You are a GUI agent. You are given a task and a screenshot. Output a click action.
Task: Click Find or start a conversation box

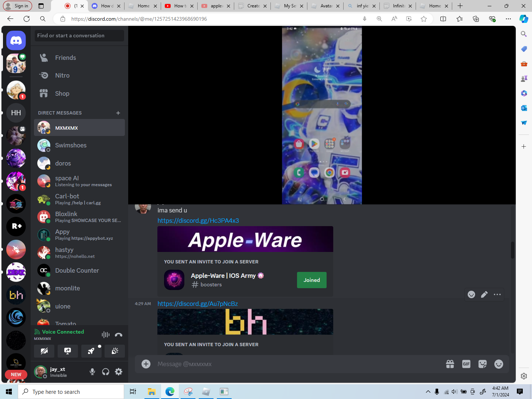79,35
